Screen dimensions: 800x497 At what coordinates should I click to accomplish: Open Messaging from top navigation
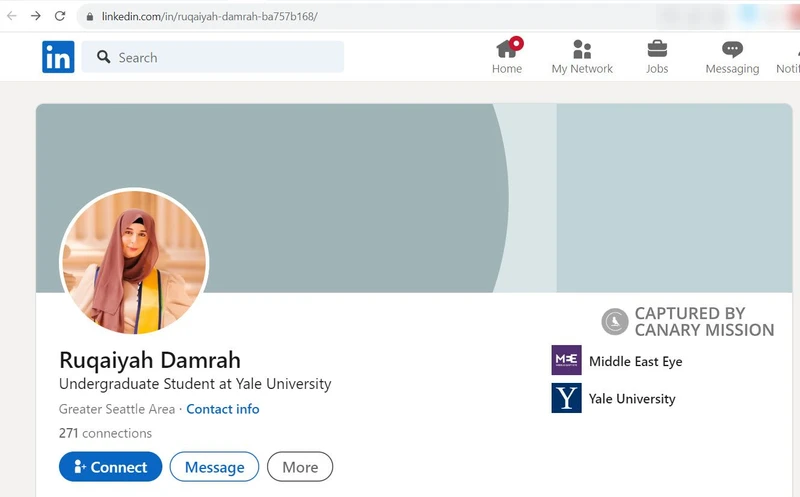pos(732,57)
